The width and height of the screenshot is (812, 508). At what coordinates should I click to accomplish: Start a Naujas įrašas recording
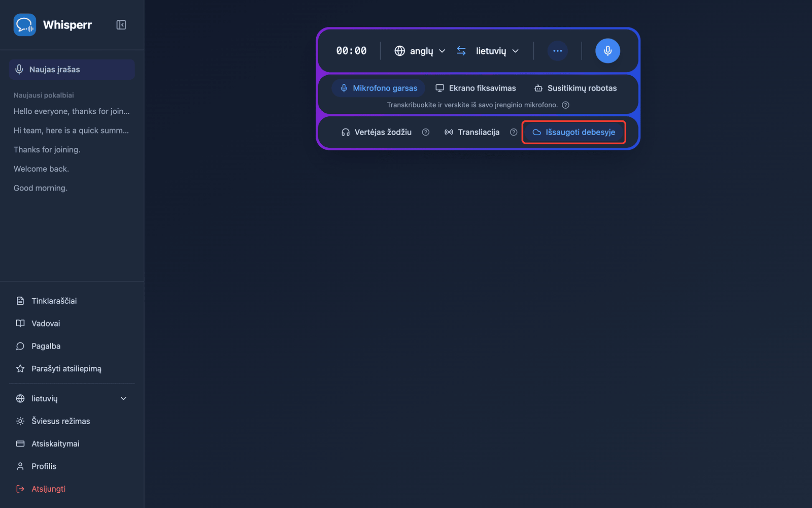click(72, 70)
